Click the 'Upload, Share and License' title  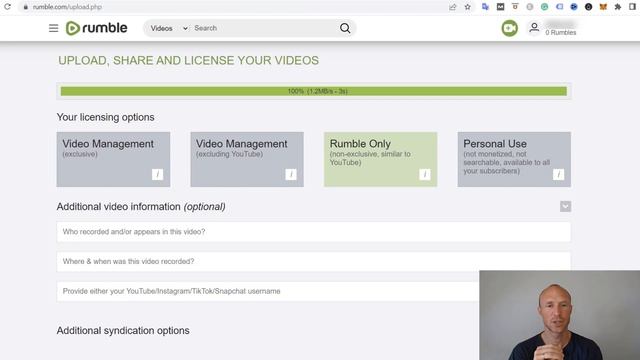pos(188,60)
